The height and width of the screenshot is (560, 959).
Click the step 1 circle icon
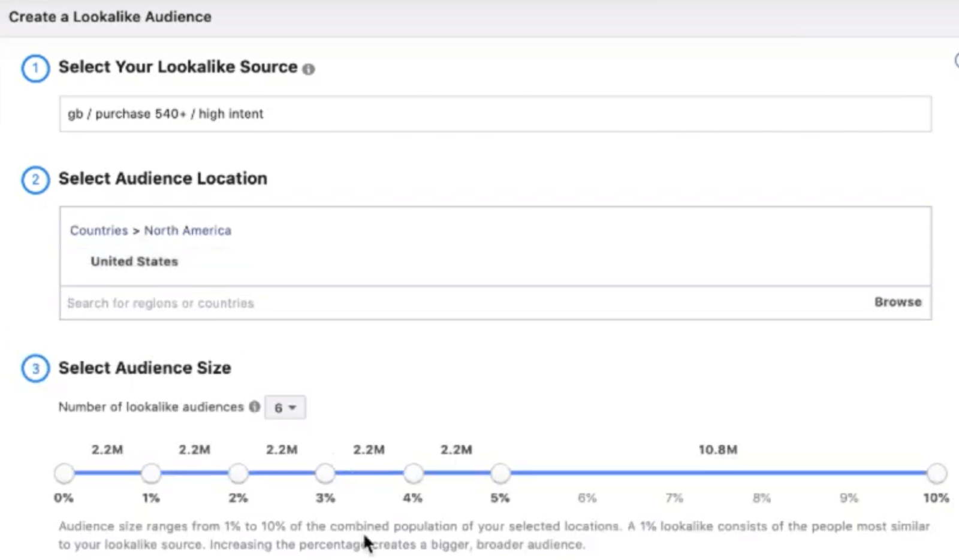(35, 69)
